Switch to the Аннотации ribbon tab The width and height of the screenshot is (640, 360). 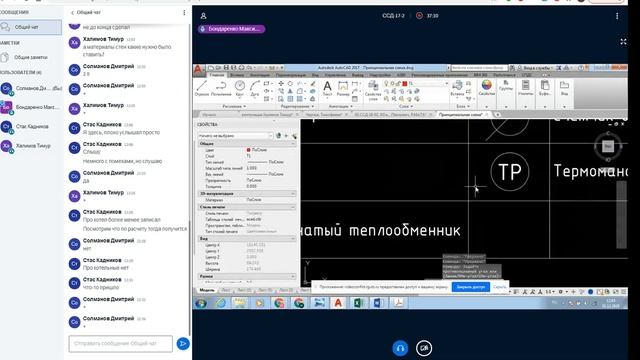(260, 75)
